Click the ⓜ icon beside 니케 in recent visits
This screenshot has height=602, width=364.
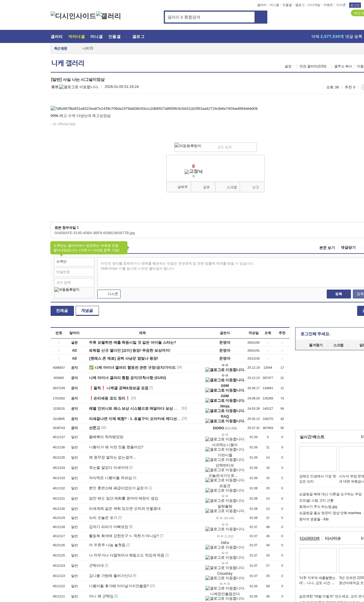(x=91, y=48)
